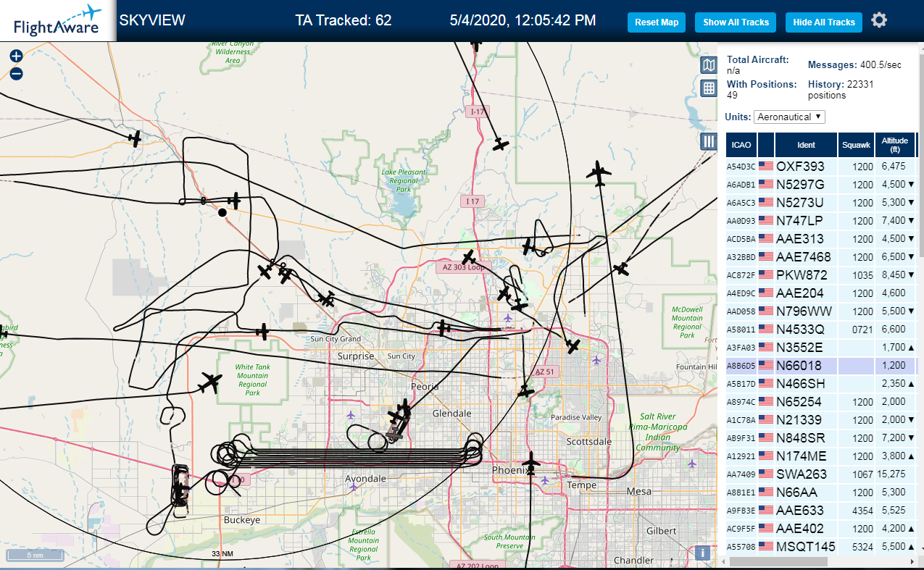Click the ICAO code AA7409
The width and height of the screenshot is (924, 570).
741,474
